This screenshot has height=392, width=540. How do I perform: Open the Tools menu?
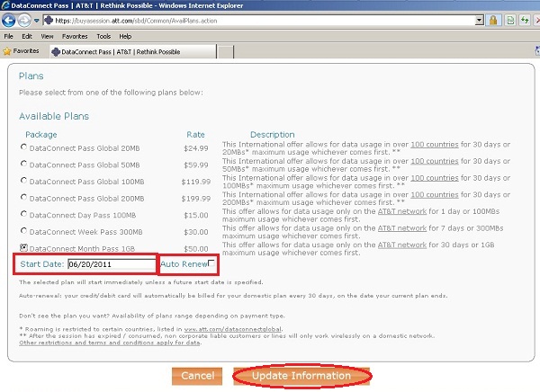103,36
